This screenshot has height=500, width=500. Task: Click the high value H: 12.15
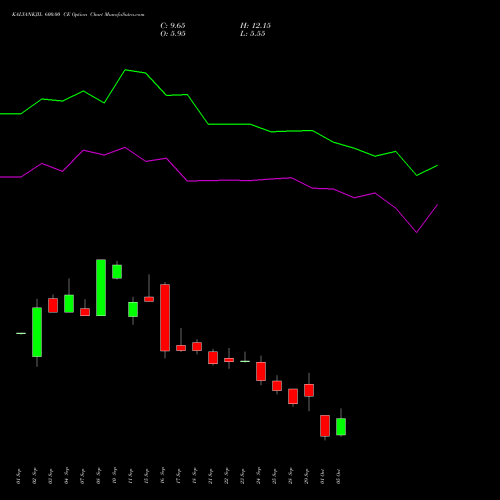point(255,26)
